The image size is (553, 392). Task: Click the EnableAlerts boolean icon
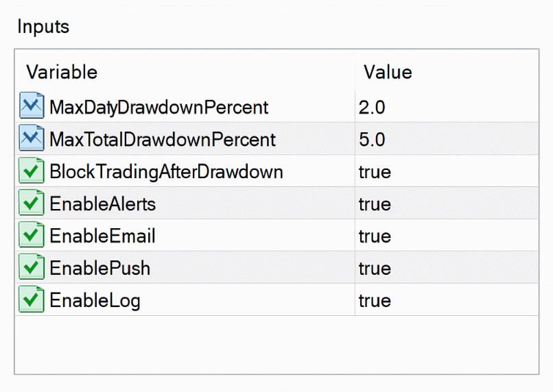[x=32, y=204]
